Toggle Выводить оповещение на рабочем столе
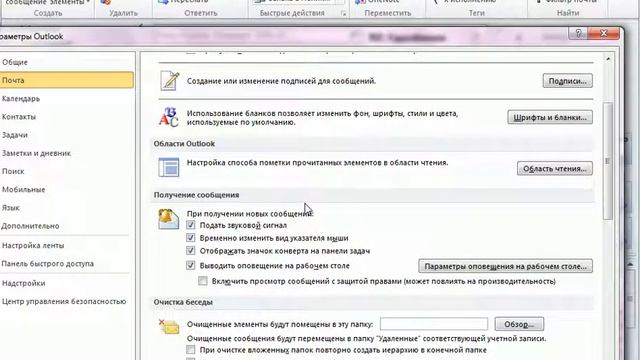Image resolution: width=640 pixels, height=360 pixels. point(191,265)
